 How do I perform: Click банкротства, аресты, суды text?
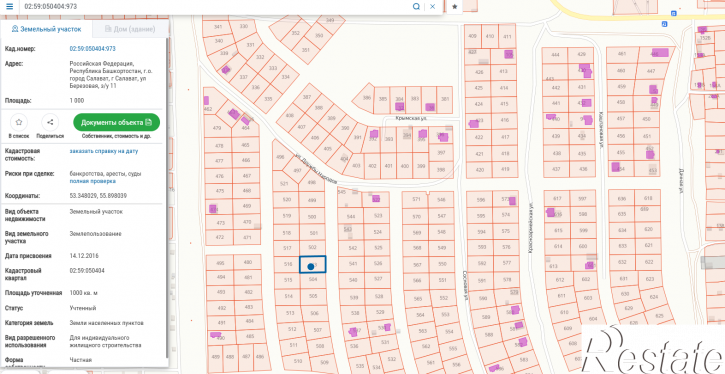coord(105,174)
